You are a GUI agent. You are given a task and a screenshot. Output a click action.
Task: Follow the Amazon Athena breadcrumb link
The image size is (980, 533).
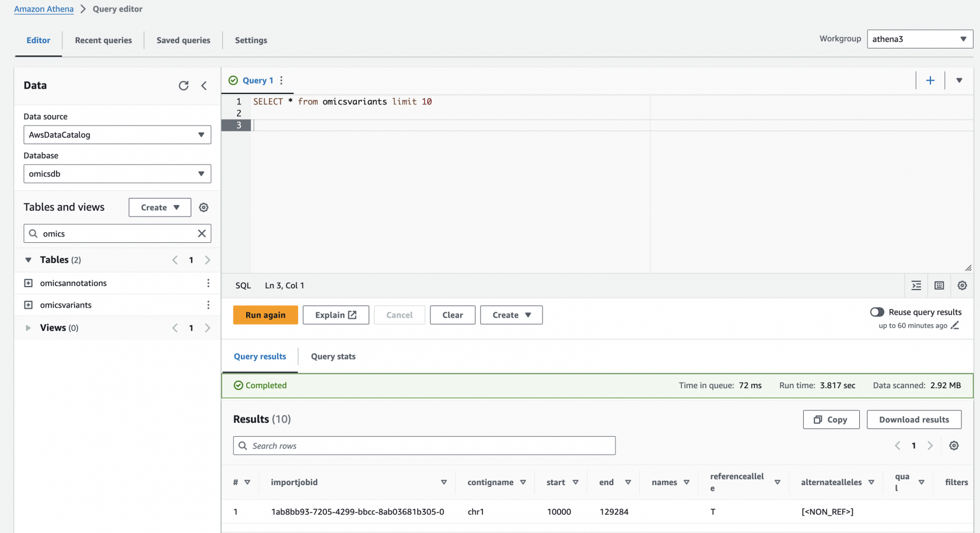[44, 9]
